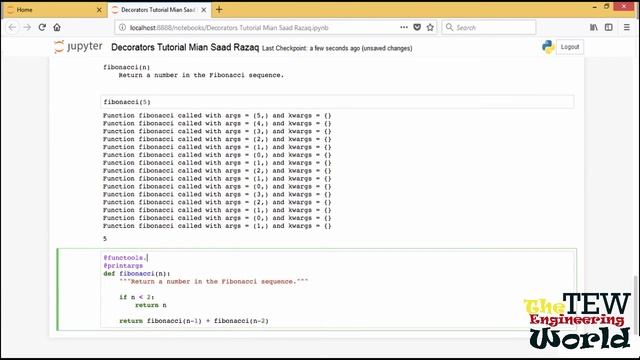Click the @printargs decorator line

click(x=123, y=266)
